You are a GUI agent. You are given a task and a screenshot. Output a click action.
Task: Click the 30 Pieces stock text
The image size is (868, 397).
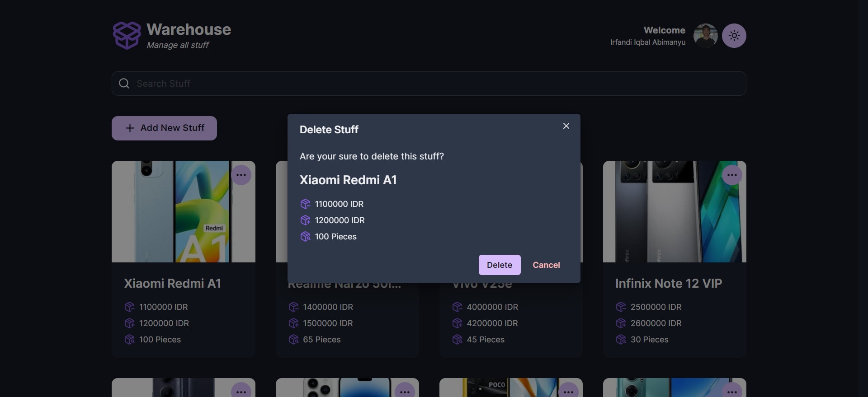click(649, 340)
